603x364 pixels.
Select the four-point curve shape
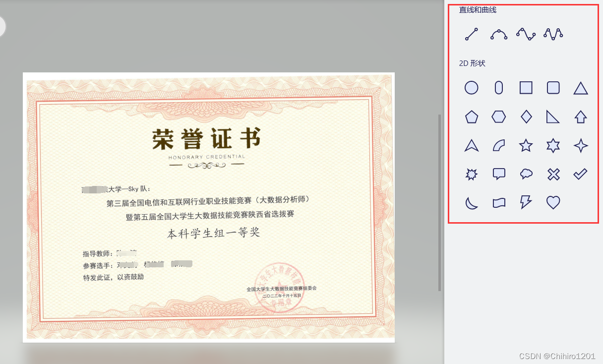[526, 34]
